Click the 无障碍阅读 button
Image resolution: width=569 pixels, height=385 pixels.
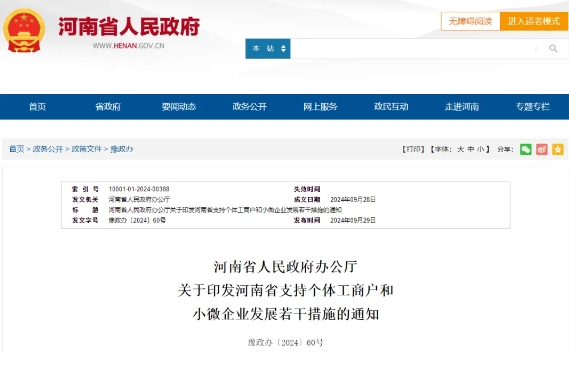coord(470,21)
